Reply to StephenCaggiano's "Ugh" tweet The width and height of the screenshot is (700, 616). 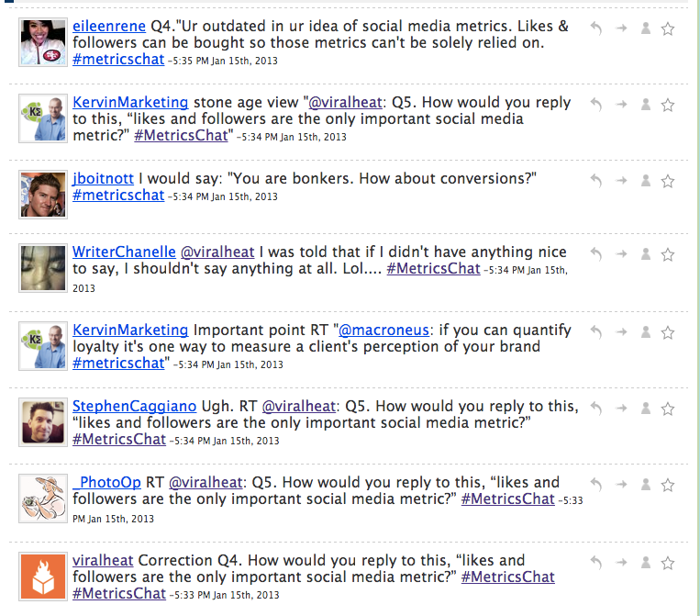click(x=597, y=409)
